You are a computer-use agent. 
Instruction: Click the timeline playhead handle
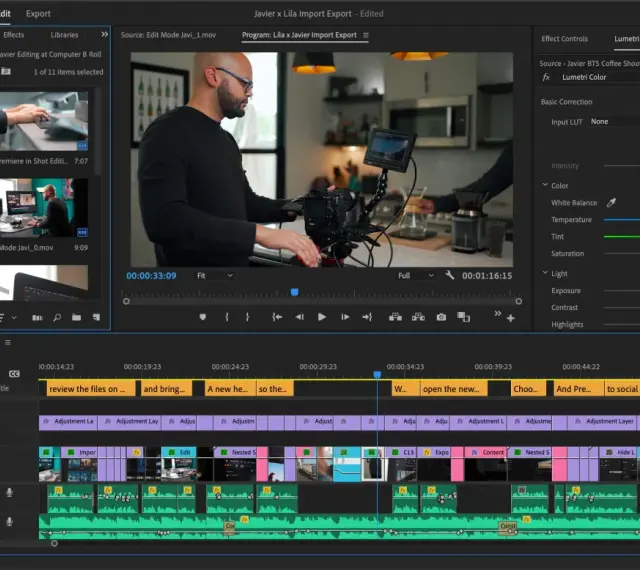point(377,374)
